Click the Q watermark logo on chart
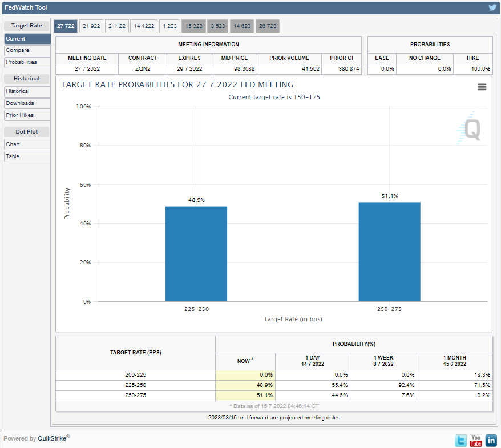The width and height of the screenshot is (501, 448). tap(470, 130)
